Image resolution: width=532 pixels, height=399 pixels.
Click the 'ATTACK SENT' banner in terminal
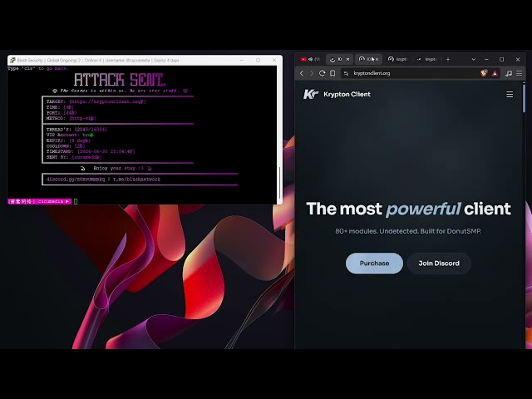[x=120, y=80]
